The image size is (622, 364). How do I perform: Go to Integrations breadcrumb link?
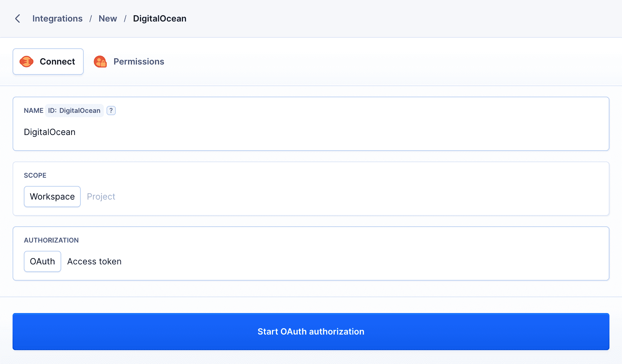(x=57, y=19)
